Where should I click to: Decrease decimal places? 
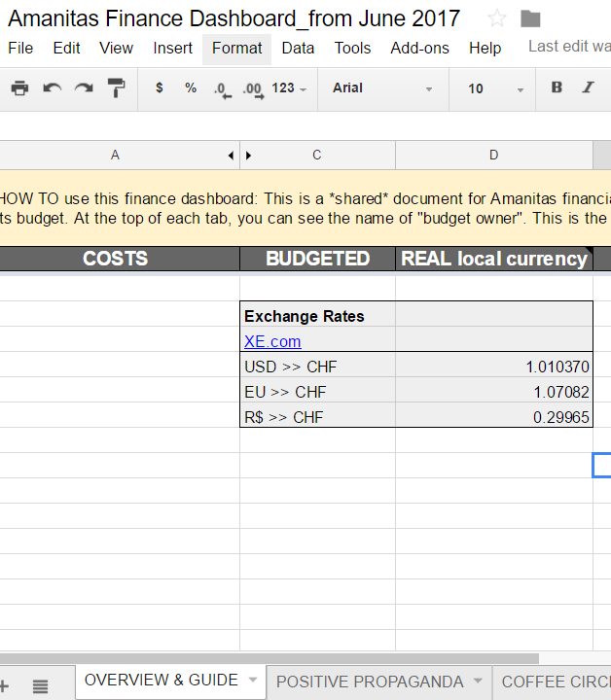(223, 89)
